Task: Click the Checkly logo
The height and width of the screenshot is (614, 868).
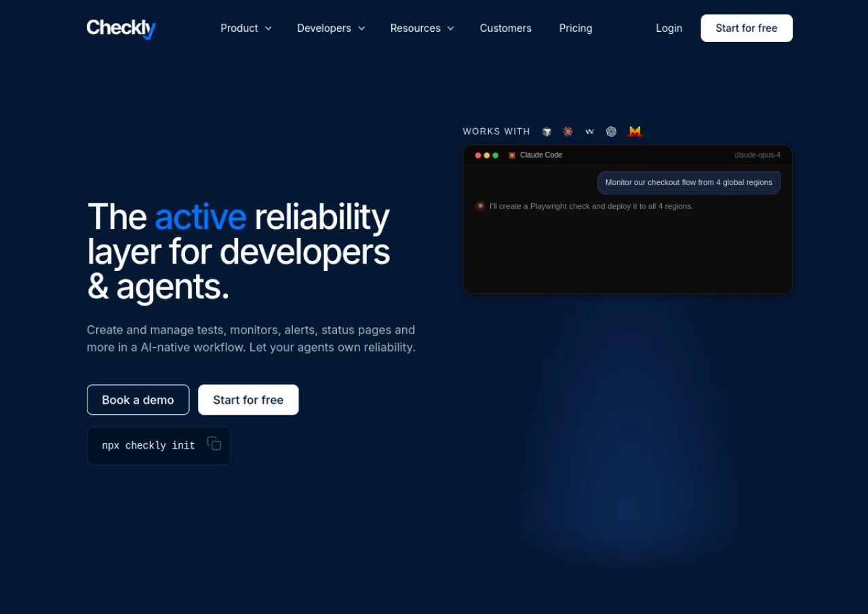Action: tap(121, 28)
